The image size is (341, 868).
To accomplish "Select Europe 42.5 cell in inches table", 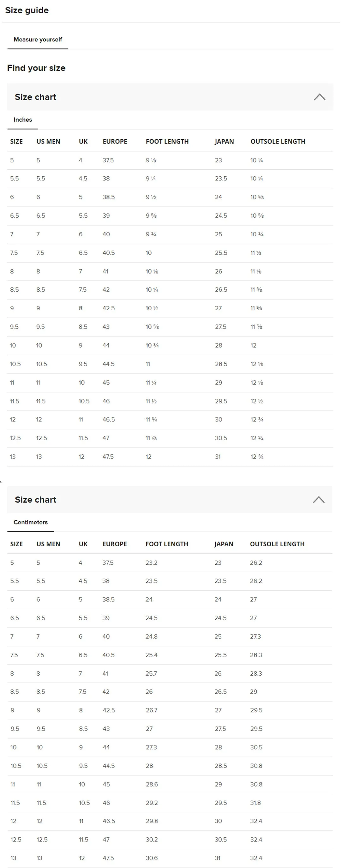I will click(108, 308).
